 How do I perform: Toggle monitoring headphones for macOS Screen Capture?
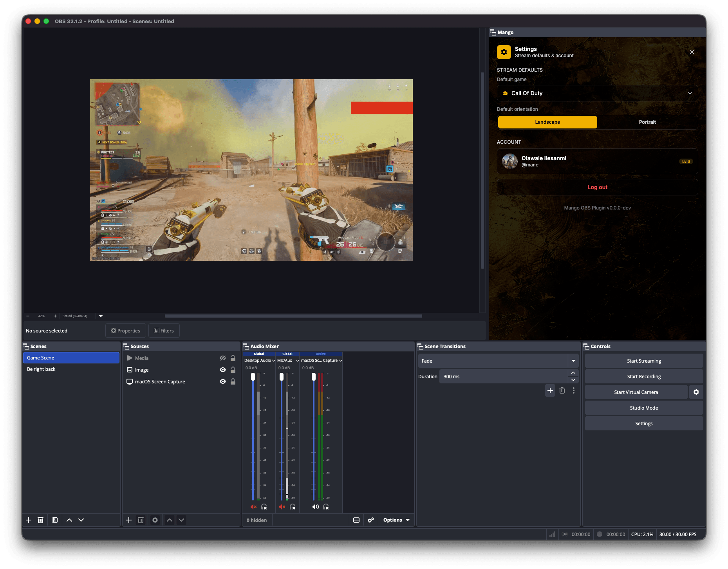click(326, 507)
